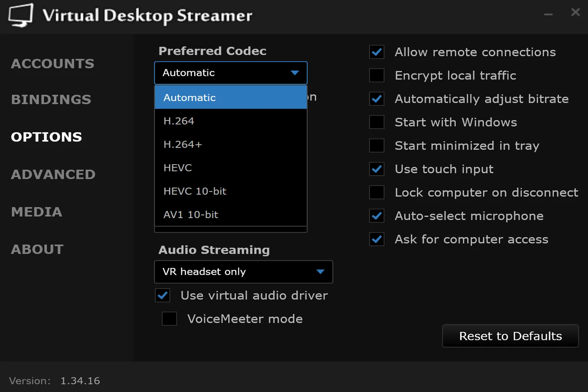Click the Preferred Codec heading

[212, 51]
